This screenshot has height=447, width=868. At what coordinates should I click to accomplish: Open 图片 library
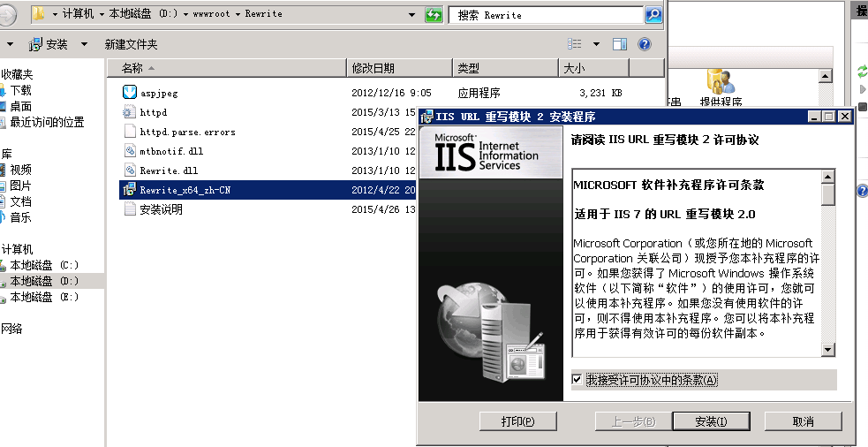click(x=20, y=186)
